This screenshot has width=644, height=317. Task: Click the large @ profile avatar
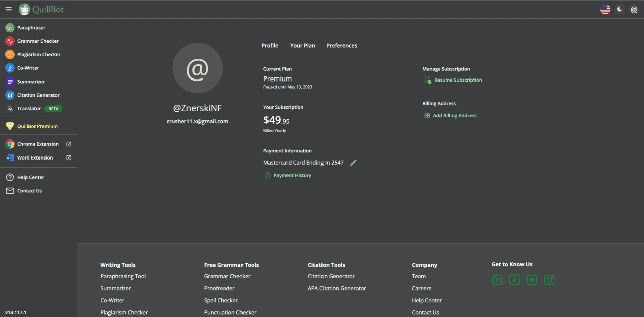coord(197,68)
